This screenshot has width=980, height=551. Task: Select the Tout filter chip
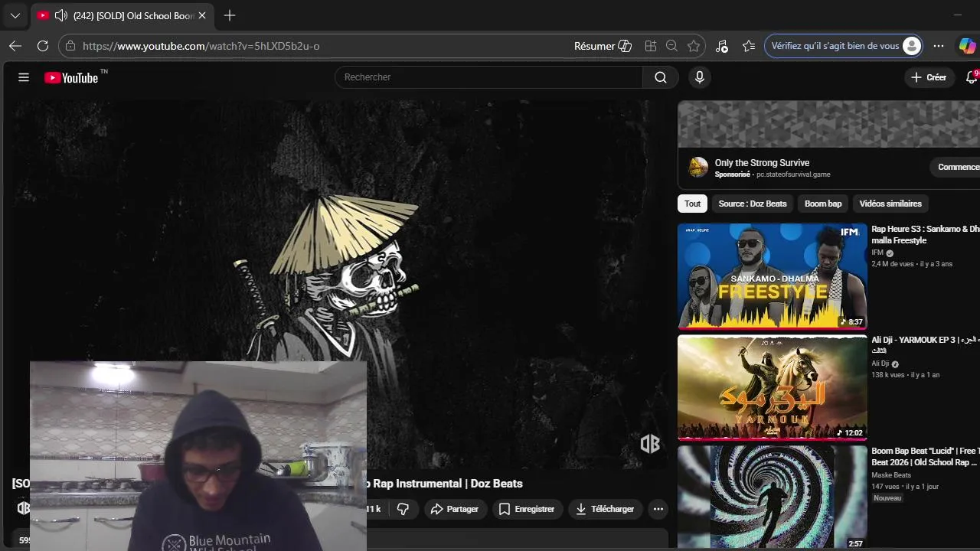pyautogui.click(x=692, y=204)
